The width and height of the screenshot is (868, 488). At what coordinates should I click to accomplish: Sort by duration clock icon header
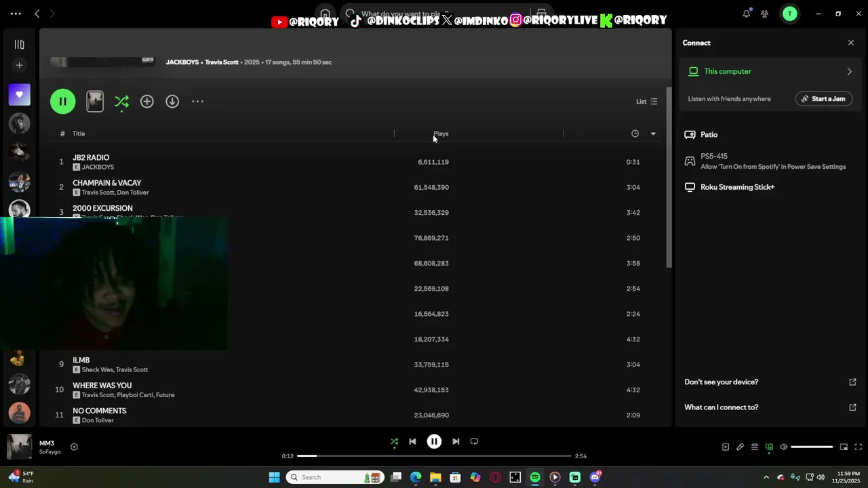coord(635,134)
